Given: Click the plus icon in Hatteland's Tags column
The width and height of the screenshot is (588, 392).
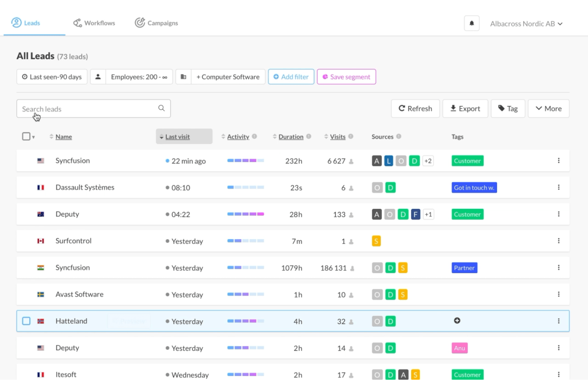Looking at the screenshot, I should 457,321.
